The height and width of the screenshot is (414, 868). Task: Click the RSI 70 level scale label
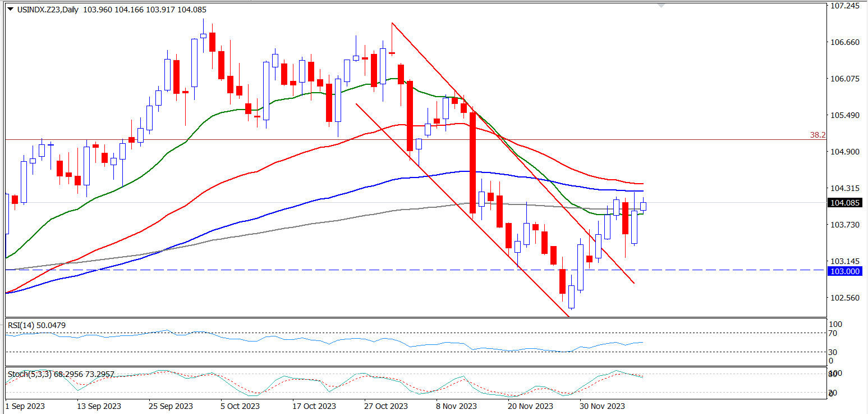833,333
